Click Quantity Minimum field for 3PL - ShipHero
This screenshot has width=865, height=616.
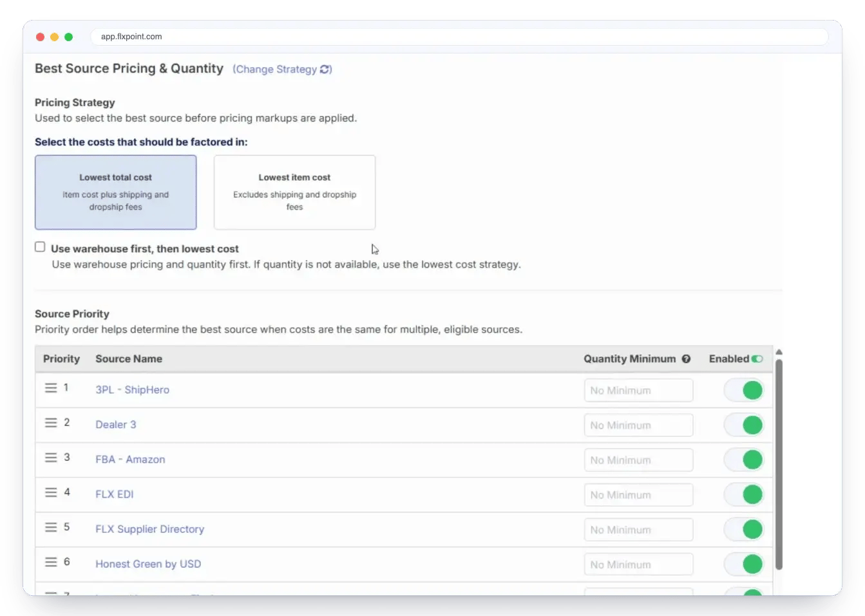tap(638, 391)
